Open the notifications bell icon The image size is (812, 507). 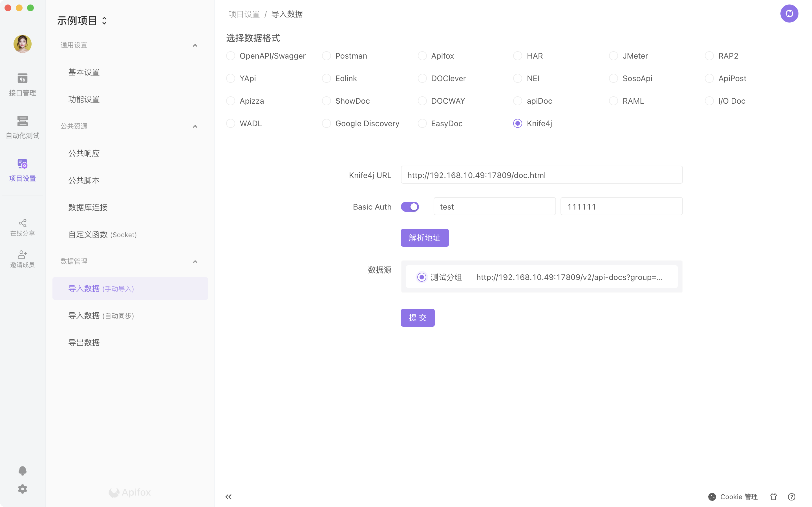click(x=23, y=471)
